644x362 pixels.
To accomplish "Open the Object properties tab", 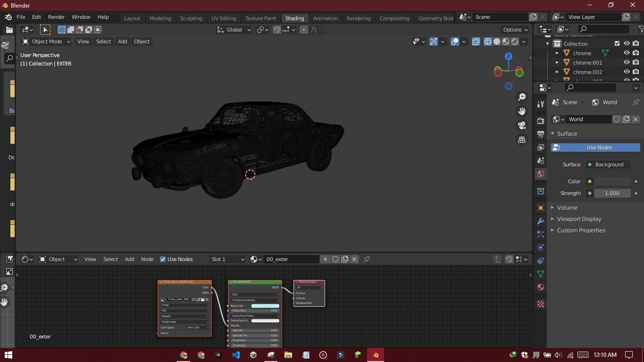I will click(x=541, y=208).
